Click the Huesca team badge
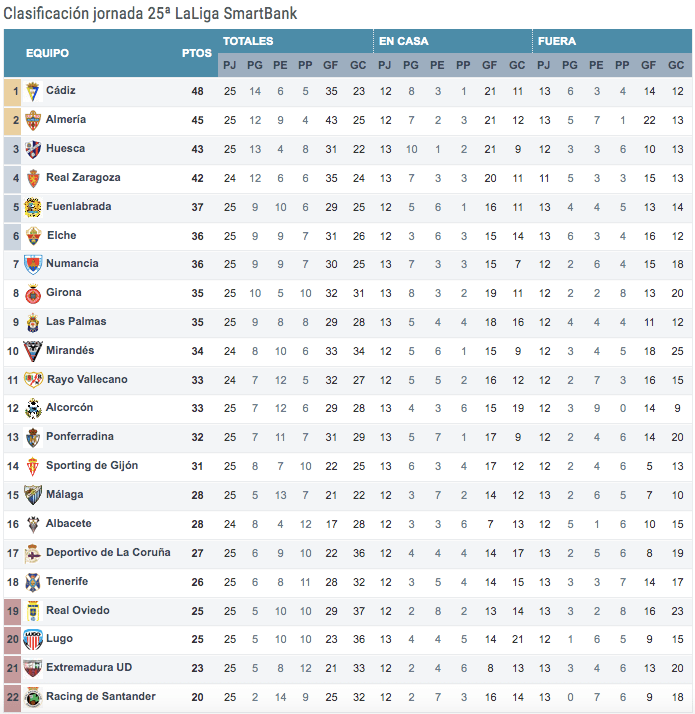 click(x=33, y=149)
